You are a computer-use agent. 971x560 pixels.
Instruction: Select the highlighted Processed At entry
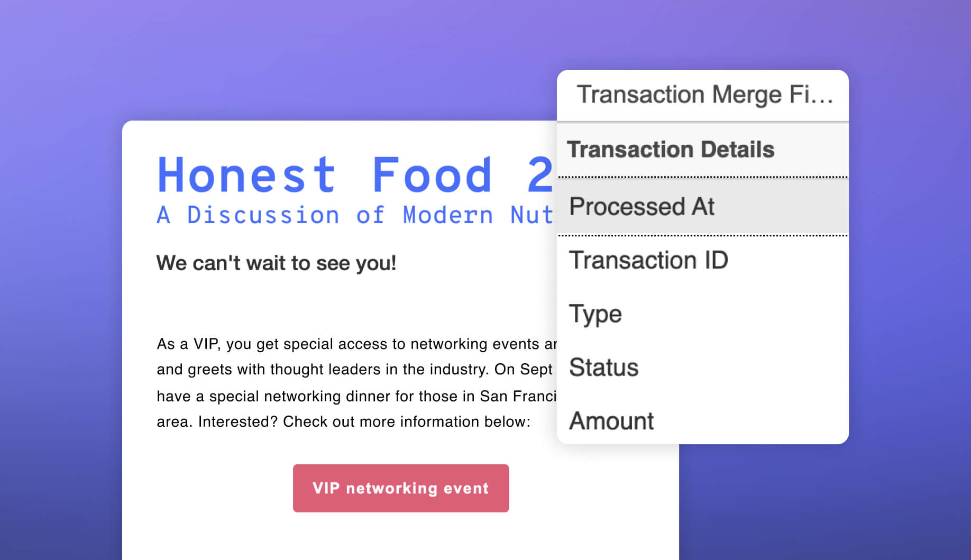[x=642, y=206]
